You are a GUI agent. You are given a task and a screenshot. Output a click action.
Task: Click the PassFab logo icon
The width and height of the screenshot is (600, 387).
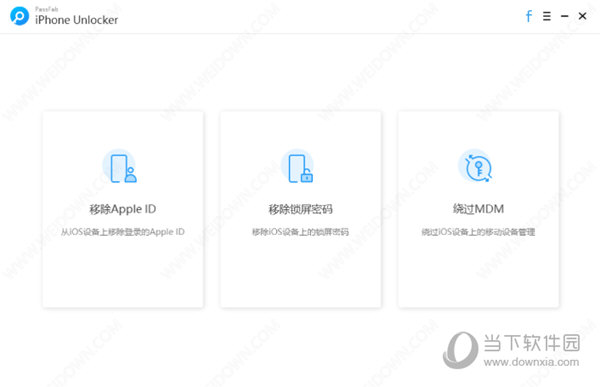click(20, 16)
